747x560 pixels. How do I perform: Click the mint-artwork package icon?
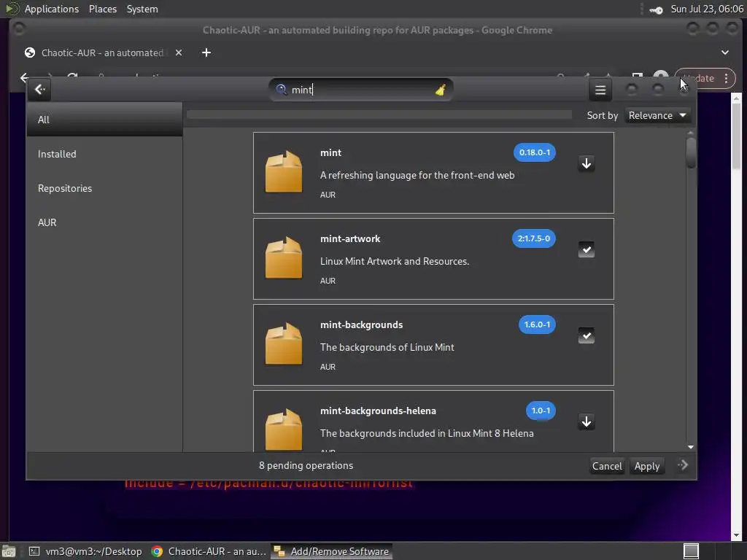coord(284,258)
